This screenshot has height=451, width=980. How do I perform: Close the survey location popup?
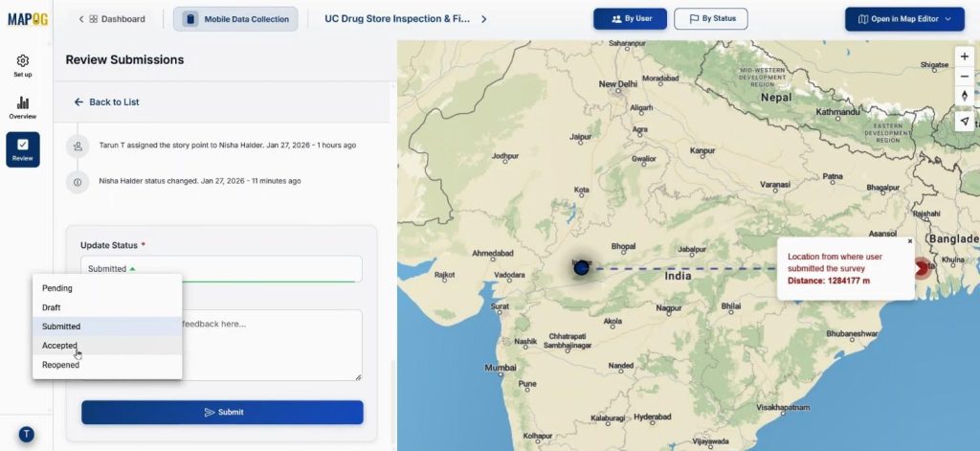point(910,241)
